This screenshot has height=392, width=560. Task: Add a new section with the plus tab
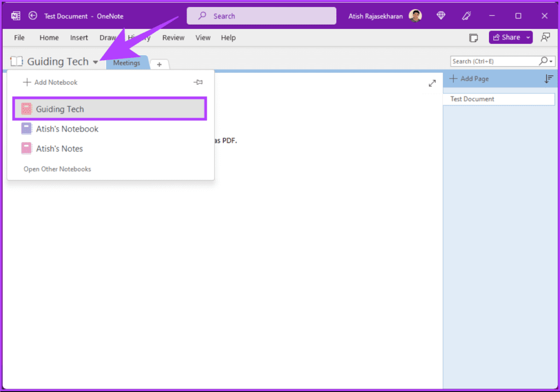tap(159, 65)
